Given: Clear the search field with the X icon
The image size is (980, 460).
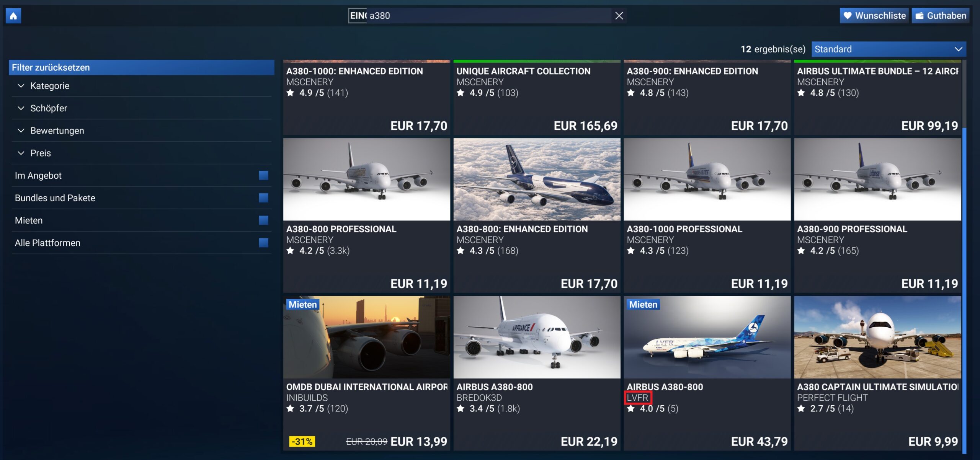Looking at the screenshot, I should coord(619,16).
